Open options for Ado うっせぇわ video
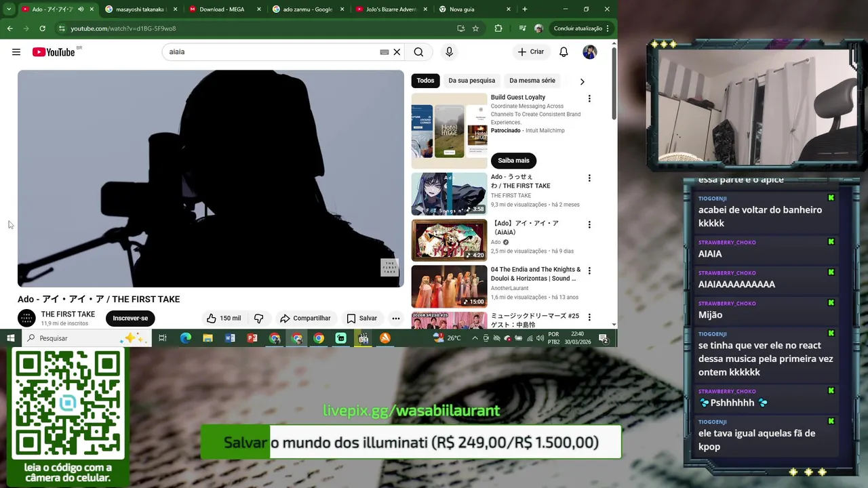Image resolution: width=868 pixels, height=488 pixels. pyautogui.click(x=589, y=178)
